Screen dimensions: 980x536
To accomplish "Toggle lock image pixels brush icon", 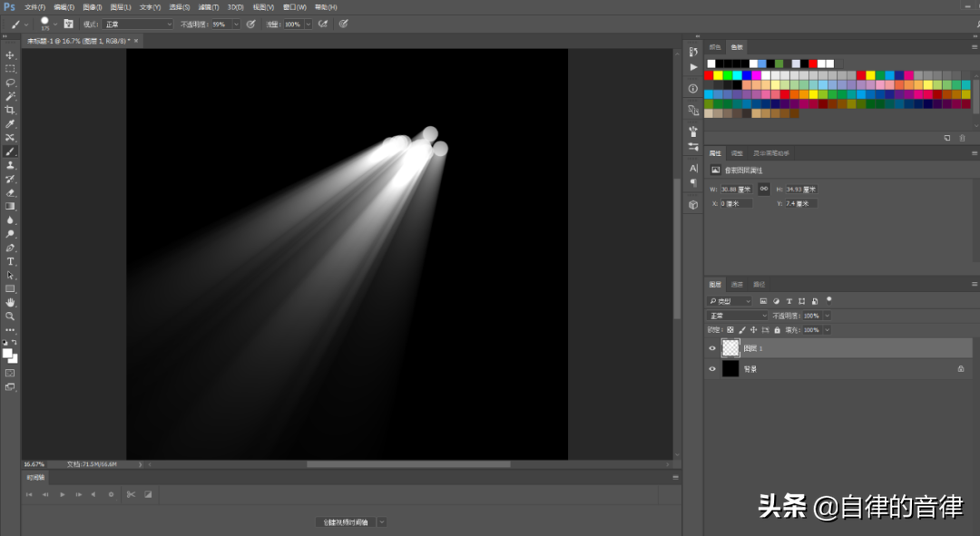I will click(x=742, y=330).
